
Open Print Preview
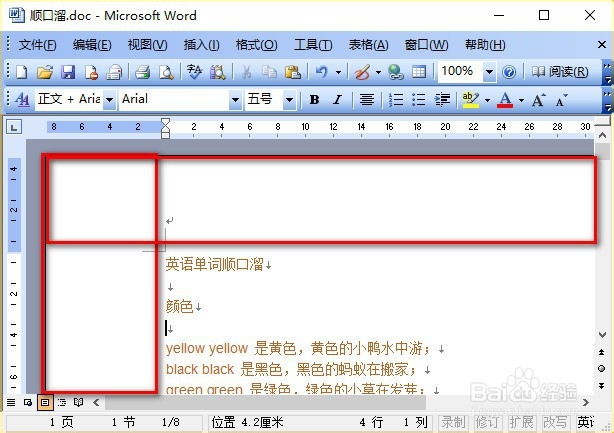point(166,72)
